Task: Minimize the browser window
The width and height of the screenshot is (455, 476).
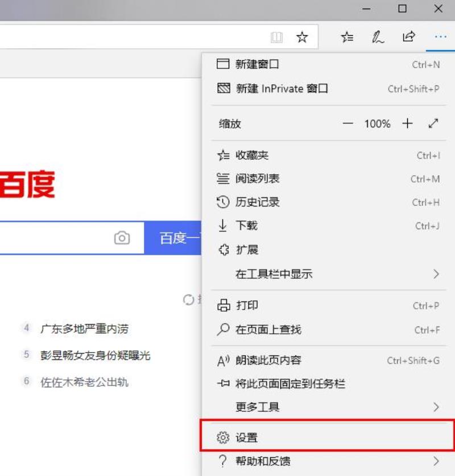Action: tap(366, 9)
